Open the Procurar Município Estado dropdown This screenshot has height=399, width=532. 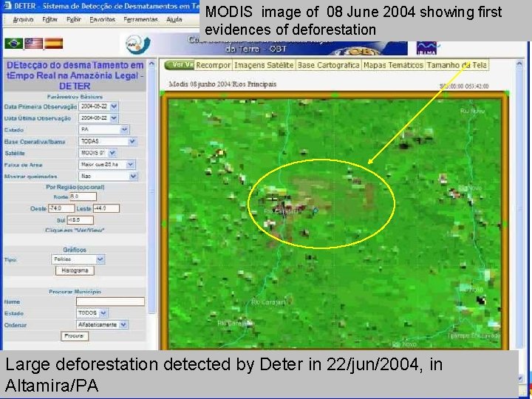pos(92,313)
